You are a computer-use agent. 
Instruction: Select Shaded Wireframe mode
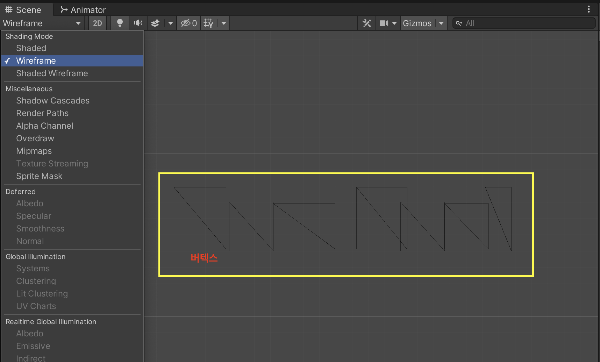point(72,73)
